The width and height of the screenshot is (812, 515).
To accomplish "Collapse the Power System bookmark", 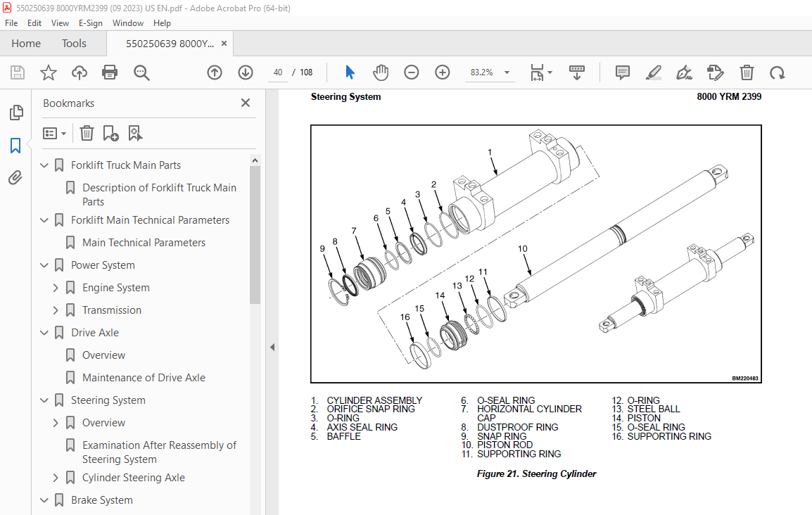I will (x=44, y=265).
